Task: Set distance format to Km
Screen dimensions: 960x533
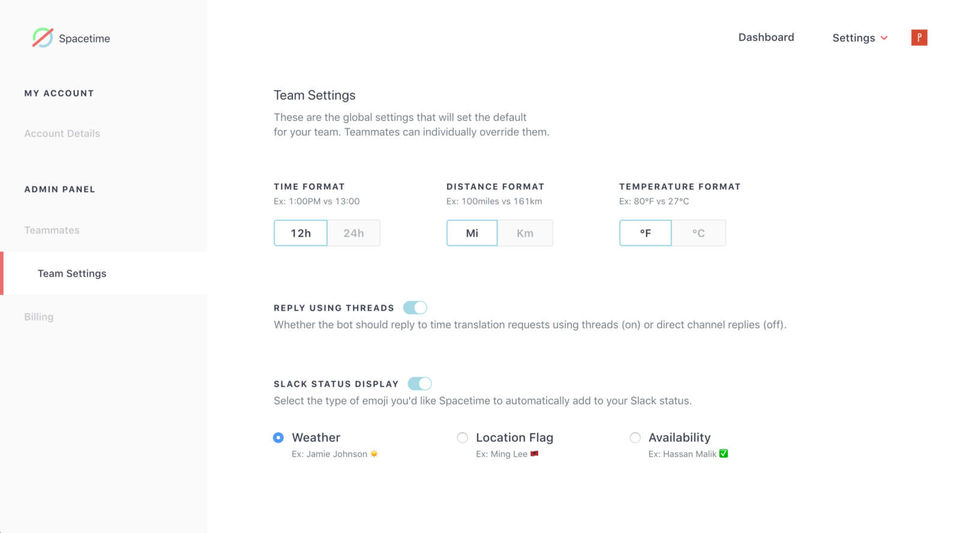Action: pyautogui.click(x=525, y=233)
